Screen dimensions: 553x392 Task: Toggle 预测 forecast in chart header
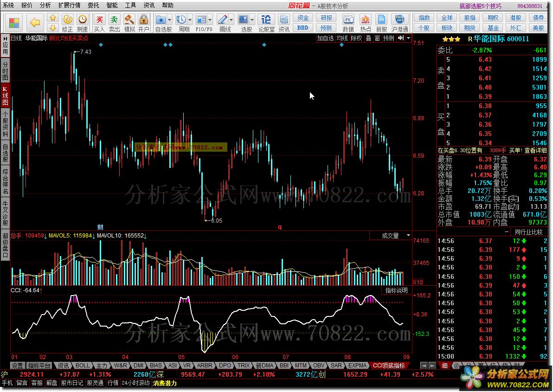(389, 38)
